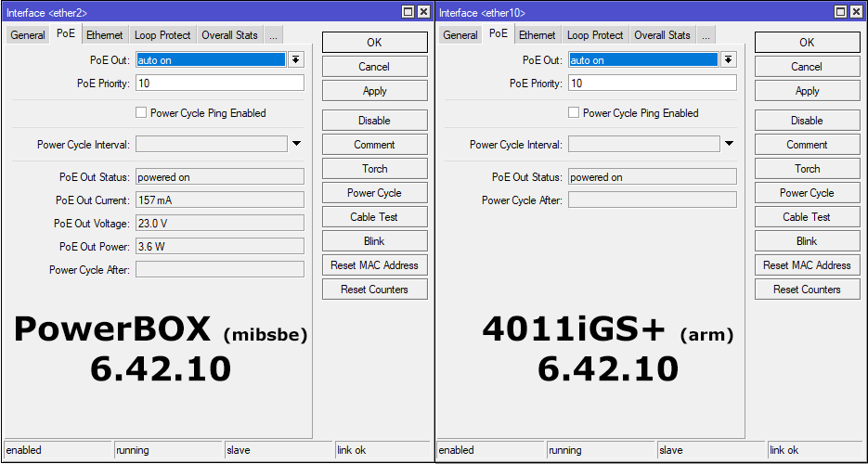Select PoE Out Voltage value 23.0 V
The image size is (868, 464).
(220, 224)
